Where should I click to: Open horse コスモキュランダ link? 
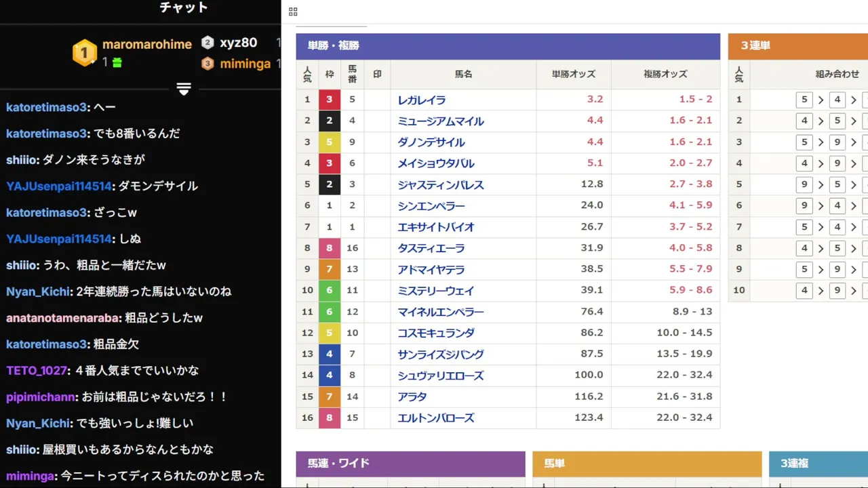point(436,333)
